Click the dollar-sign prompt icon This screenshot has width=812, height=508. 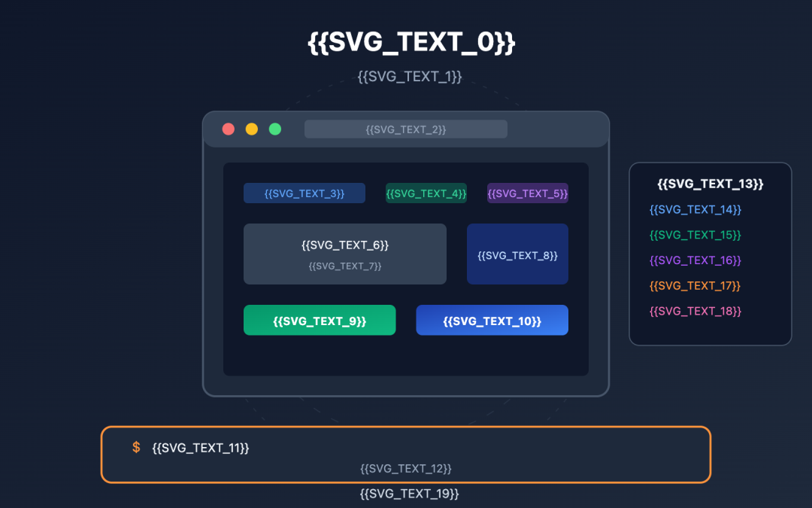click(135, 446)
